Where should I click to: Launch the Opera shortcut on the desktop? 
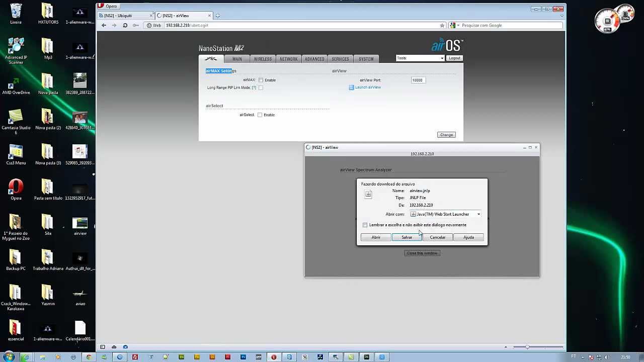(x=16, y=190)
